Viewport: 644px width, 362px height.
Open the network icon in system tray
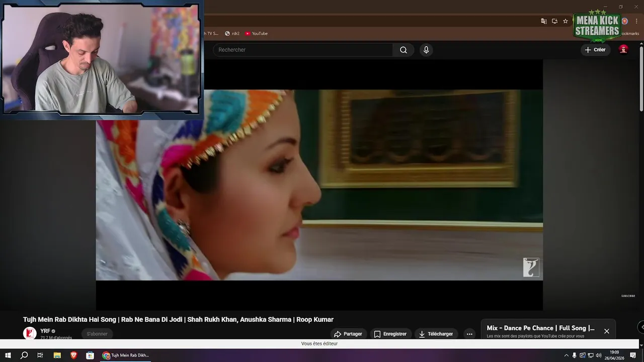coord(591,355)
